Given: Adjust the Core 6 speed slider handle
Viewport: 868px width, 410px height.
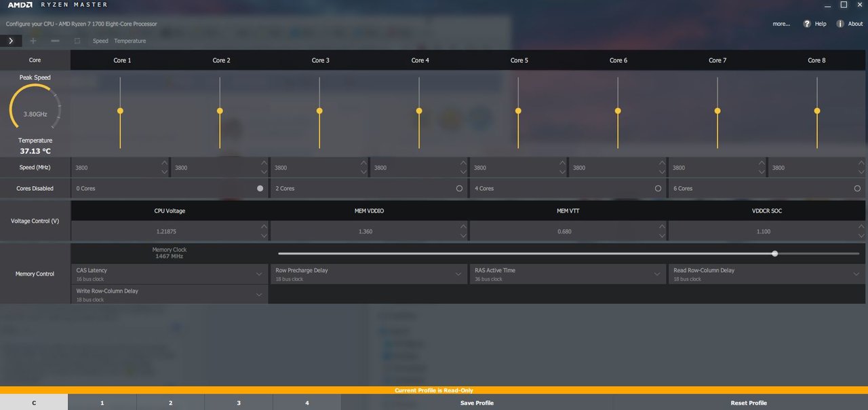Looking at the screenshot, I should click(x=618, y=111).
